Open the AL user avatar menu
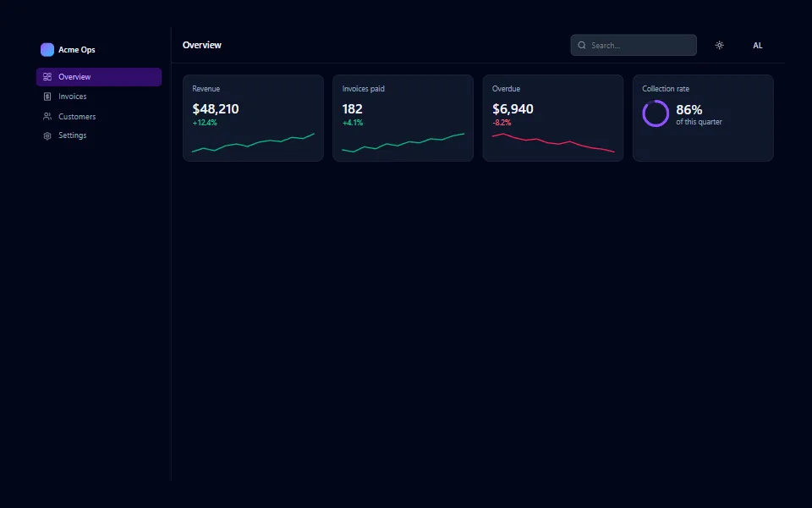This screenshot has height=508, width=812. (758, 45)
